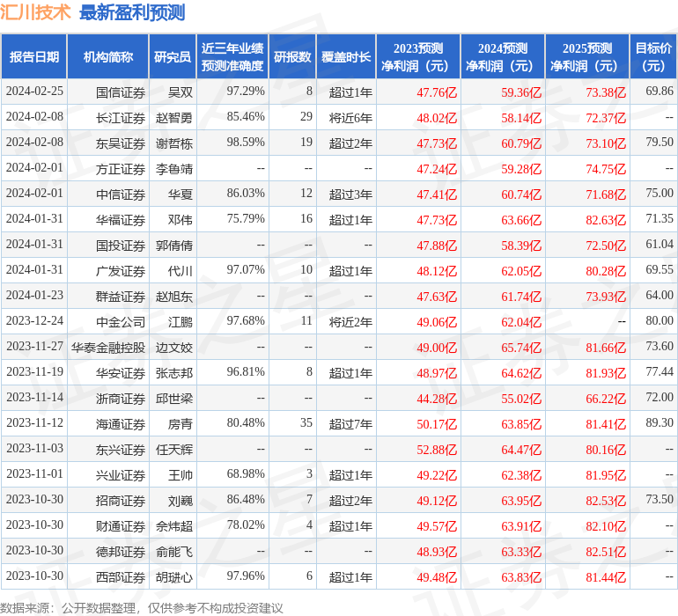This screenshot has width=678, height=616.
Task: Click the date 2024-02-25
Action: pyautogui.click(x=34, y=92)
